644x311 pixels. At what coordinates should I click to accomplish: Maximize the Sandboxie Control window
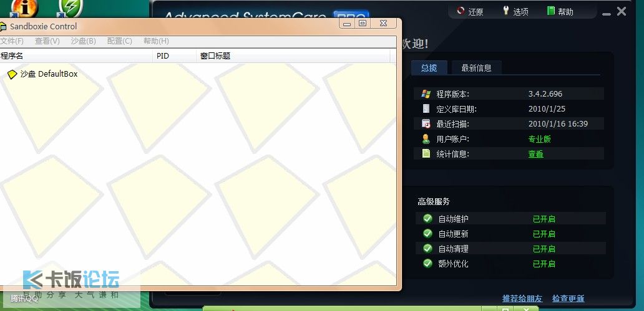[362, 24]
